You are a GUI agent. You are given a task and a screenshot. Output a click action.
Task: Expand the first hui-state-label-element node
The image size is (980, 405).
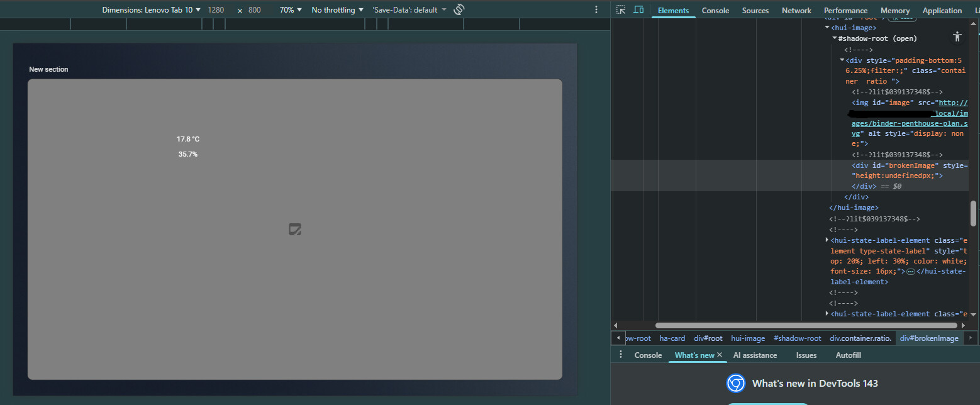tap(828, 240)
